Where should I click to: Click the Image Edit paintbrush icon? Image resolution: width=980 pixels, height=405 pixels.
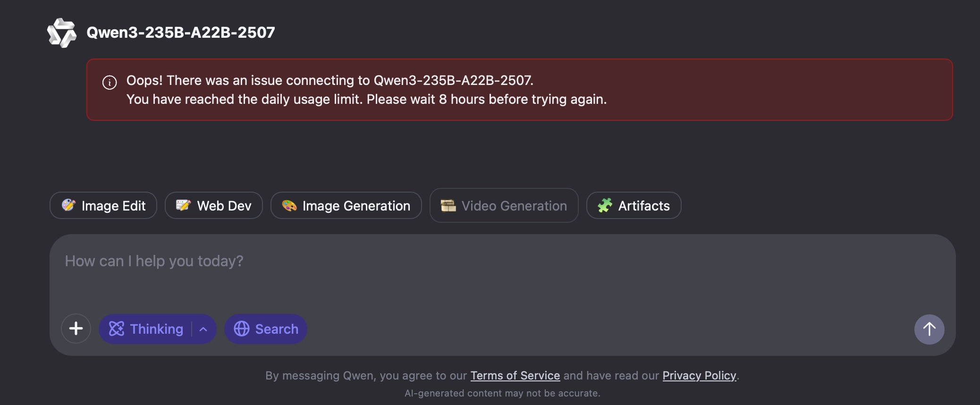point(68,205)
